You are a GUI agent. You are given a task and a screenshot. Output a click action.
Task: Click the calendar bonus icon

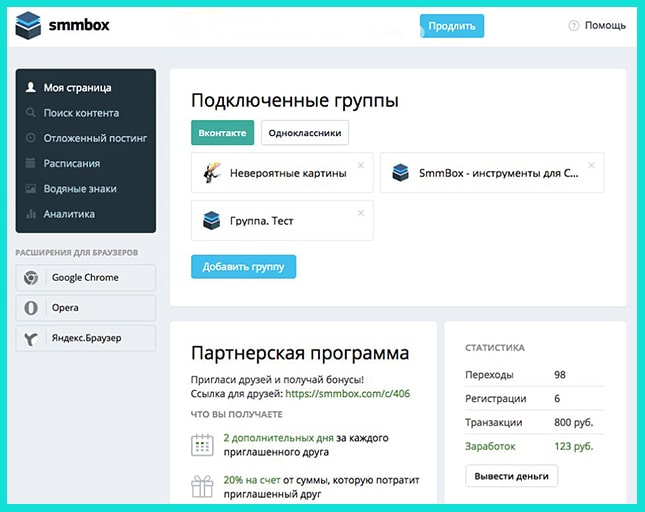202,445
